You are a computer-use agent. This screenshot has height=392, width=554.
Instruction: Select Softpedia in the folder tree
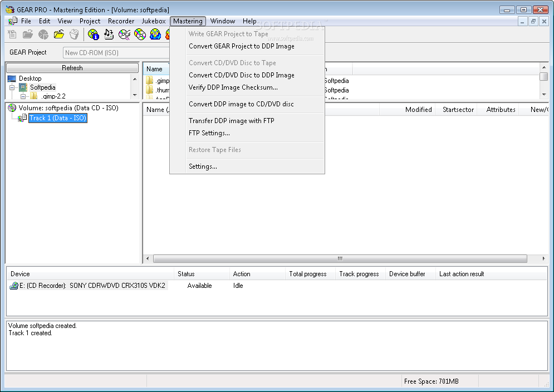pos(42,87)
